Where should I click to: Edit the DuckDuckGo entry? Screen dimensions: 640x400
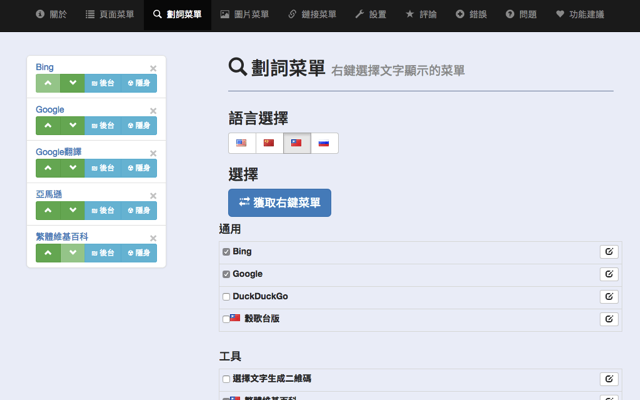point(609,297)
